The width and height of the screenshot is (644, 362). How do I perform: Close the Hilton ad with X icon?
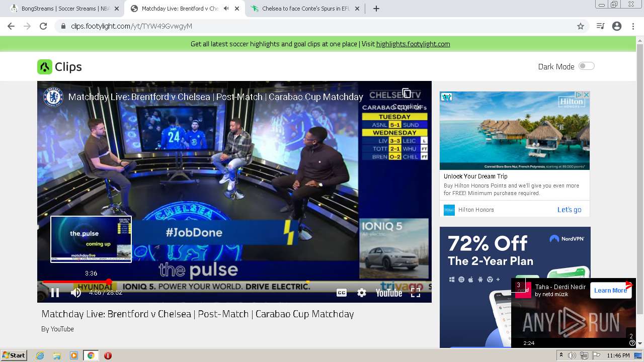(x=586, y=95)
